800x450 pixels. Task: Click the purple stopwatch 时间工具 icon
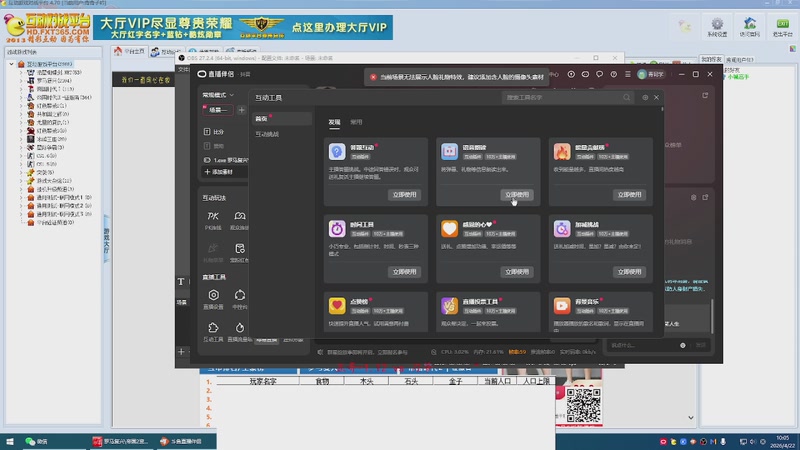coord(337,229)
